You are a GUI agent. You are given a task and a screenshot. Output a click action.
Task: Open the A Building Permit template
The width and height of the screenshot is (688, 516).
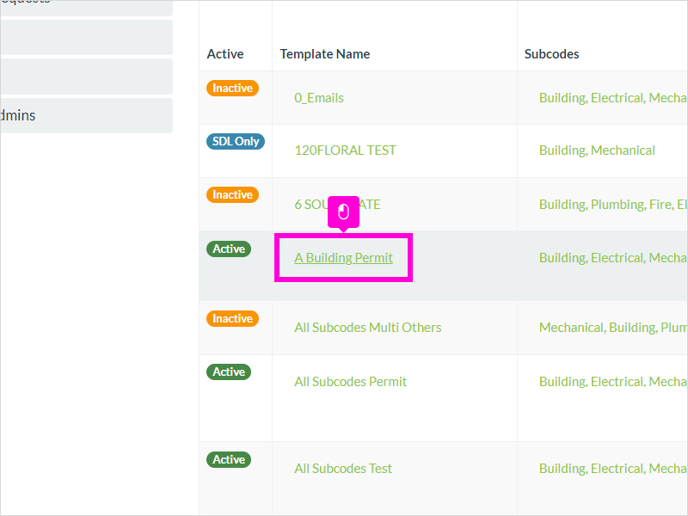click(x=343, y=258)
